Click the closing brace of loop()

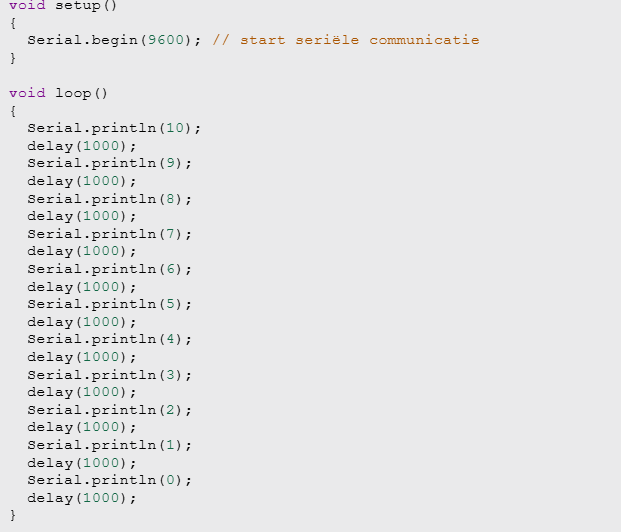click(13, 515)
